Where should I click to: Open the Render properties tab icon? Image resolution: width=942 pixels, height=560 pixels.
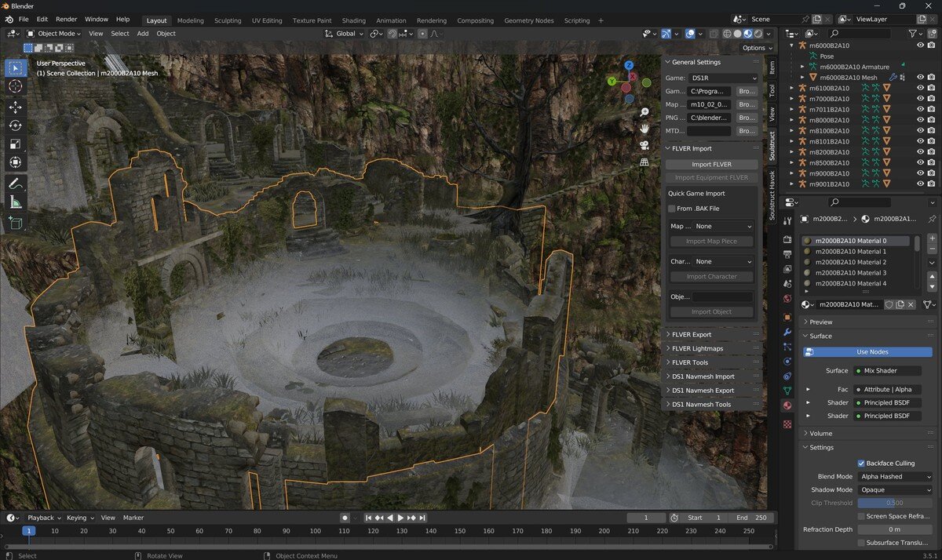[787, 239]
